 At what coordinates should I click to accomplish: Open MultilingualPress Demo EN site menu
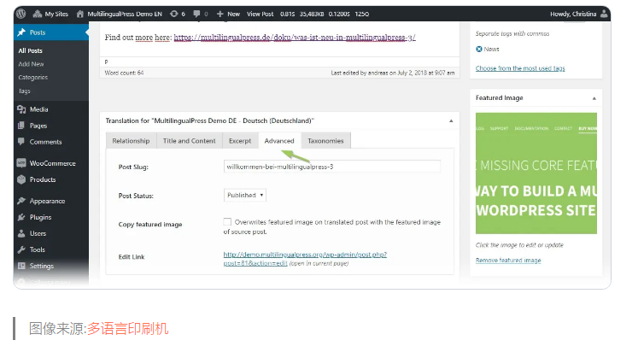125,14
